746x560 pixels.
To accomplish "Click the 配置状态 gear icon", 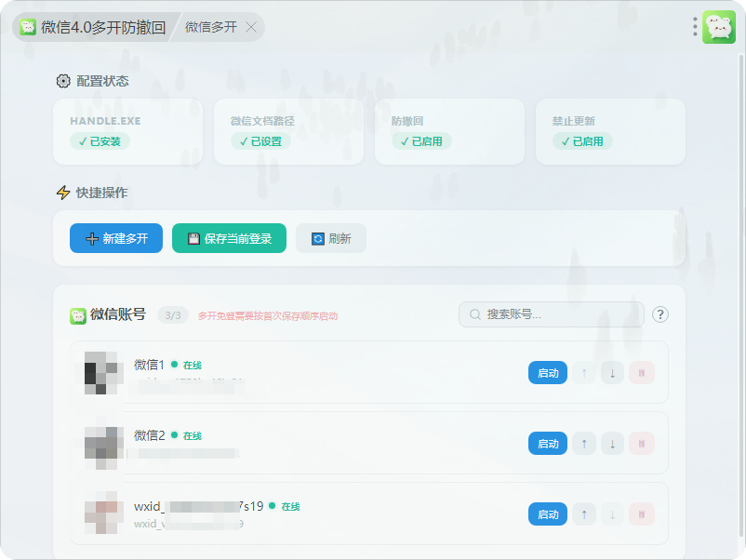I will point(63,81).
